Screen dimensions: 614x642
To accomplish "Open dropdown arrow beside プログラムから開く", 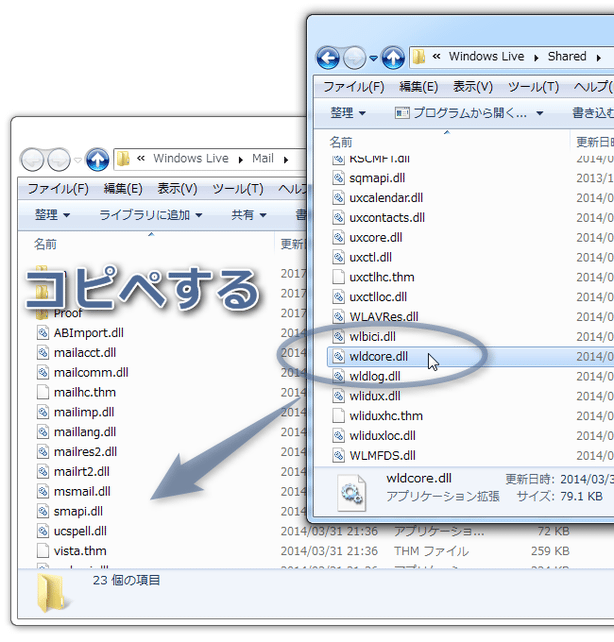I will [x=540, y=113].
